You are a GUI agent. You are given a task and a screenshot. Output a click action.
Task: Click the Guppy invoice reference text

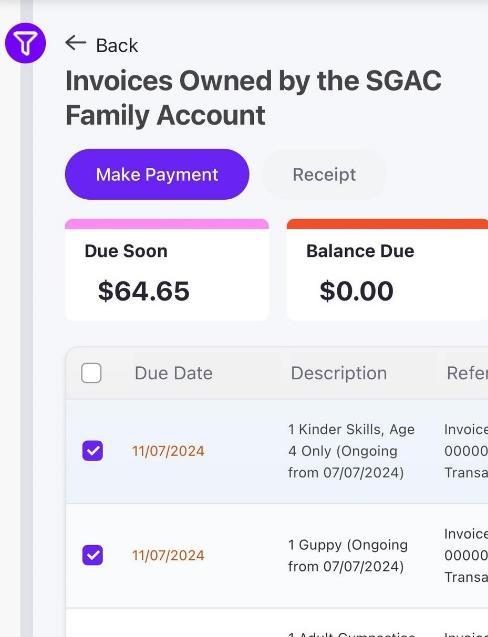[x=466, y=555]
